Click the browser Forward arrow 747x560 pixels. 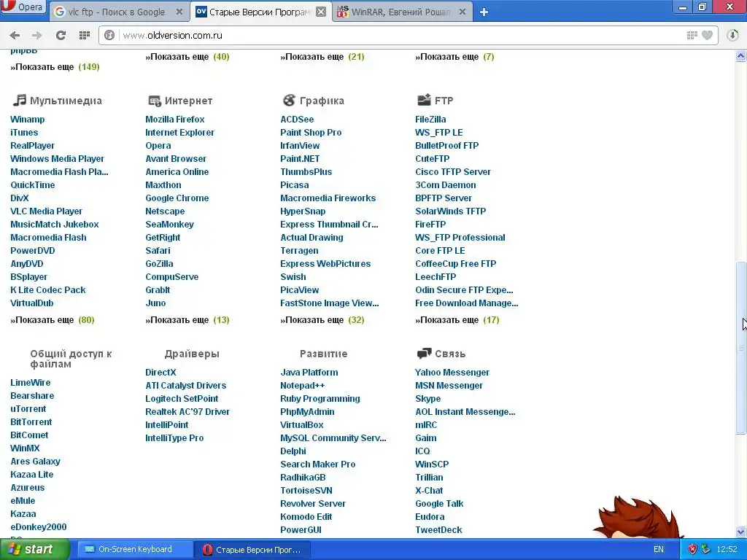click(x=36, y=35)
